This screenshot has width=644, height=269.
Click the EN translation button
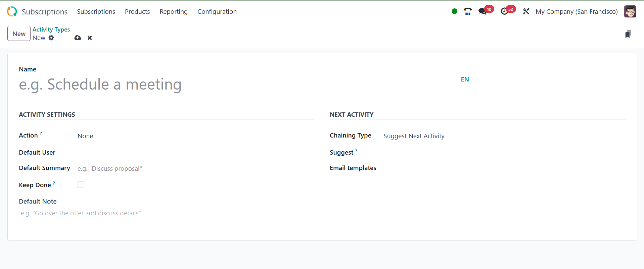465,79
